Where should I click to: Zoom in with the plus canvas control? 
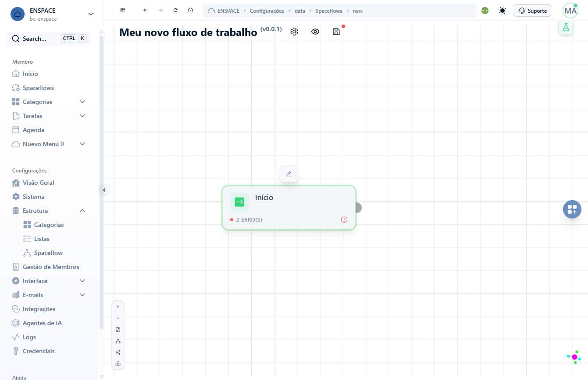tap(118, 307)
